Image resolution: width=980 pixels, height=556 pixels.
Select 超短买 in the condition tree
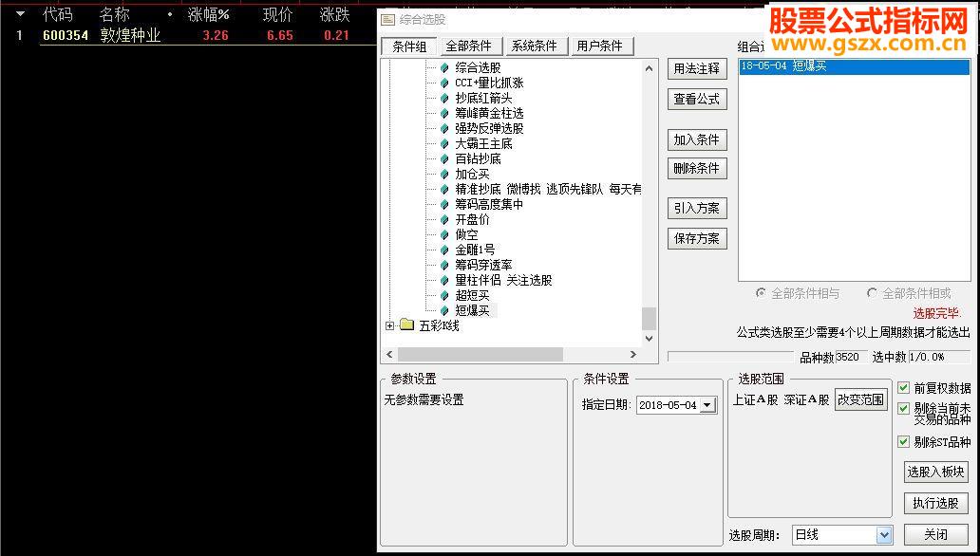(x=473, y=295)
